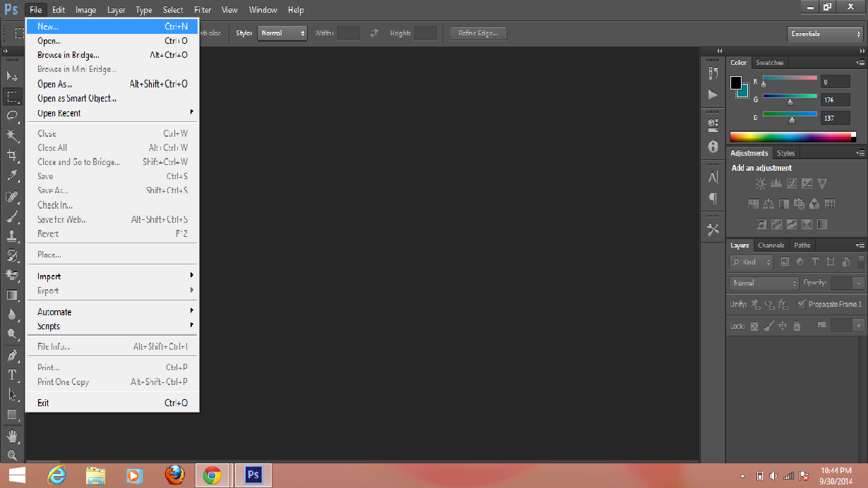
Task: Expand the Automate submenu
Action: click(x=112, y=312)
